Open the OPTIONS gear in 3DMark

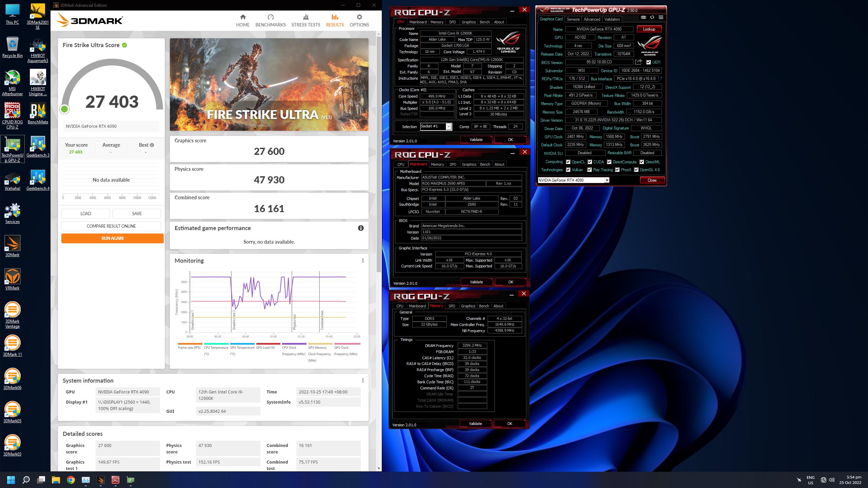359,21
